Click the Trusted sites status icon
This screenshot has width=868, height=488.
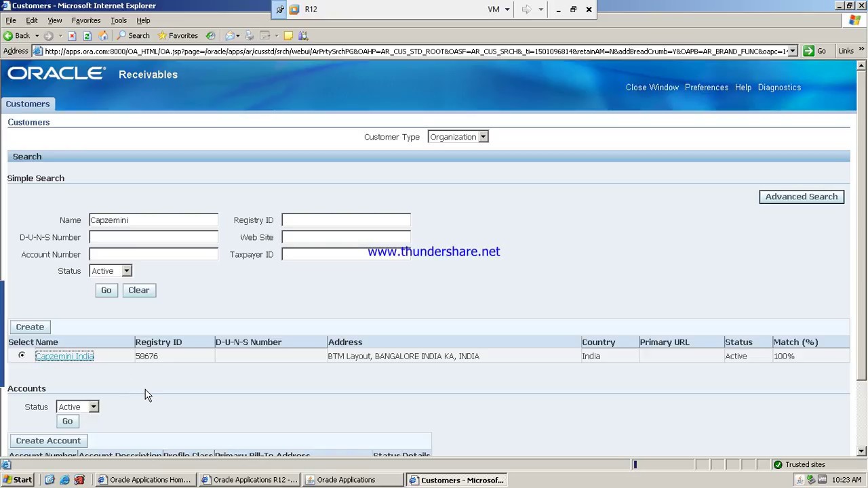pyautogui.click(x=778, y=464)
